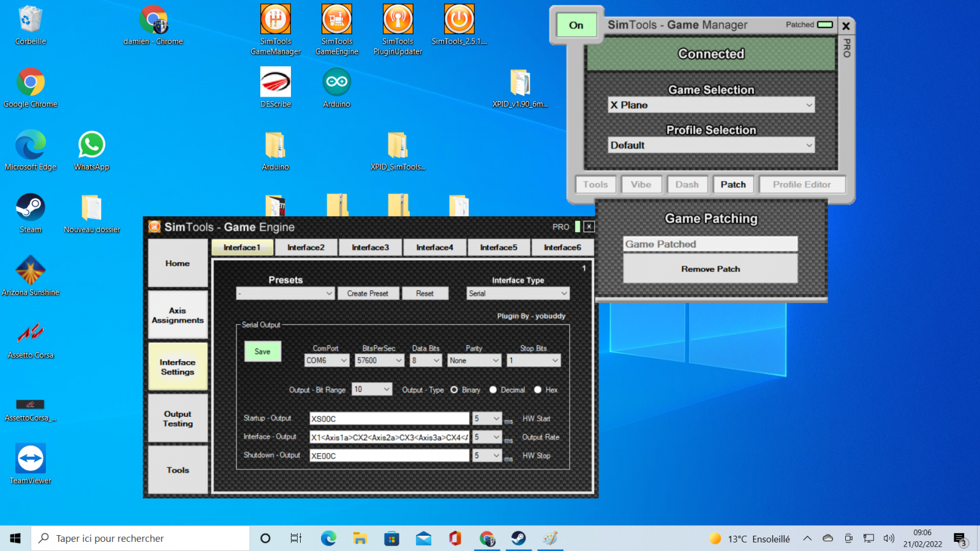Open Output Bit Range dropdown
The width and height of the screenshot is (980, 551).
tap(372, 389)
